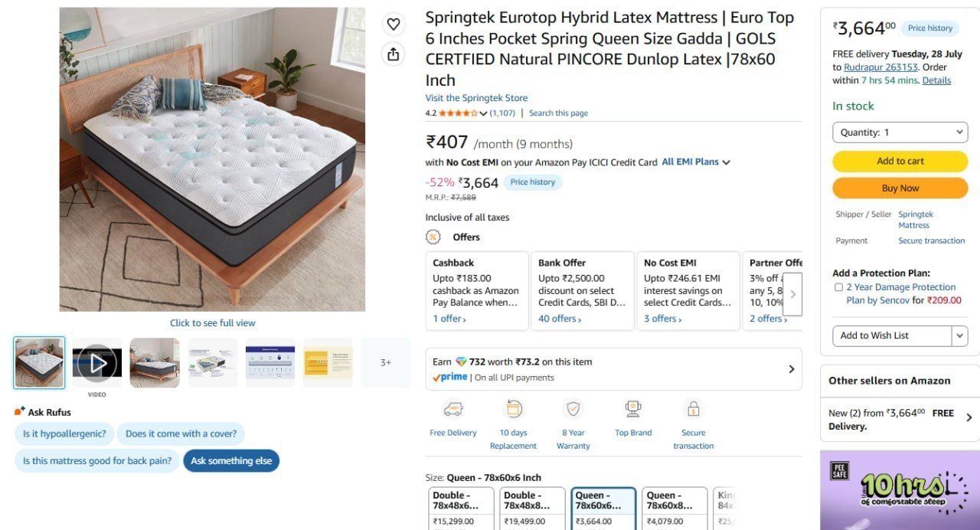Open the Bank Offer 40 offers card
This screenshot has width=980, height=530.
pos(583,291)
